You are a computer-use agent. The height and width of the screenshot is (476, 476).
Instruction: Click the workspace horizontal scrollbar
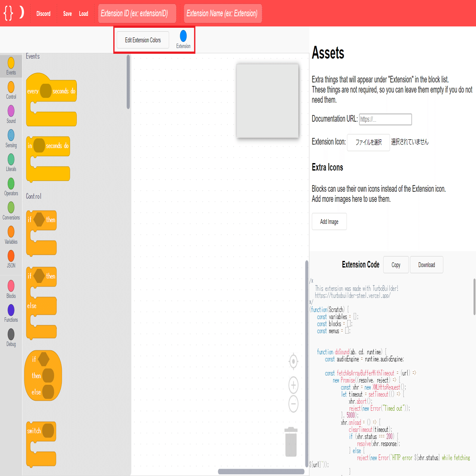pos(261,472)
